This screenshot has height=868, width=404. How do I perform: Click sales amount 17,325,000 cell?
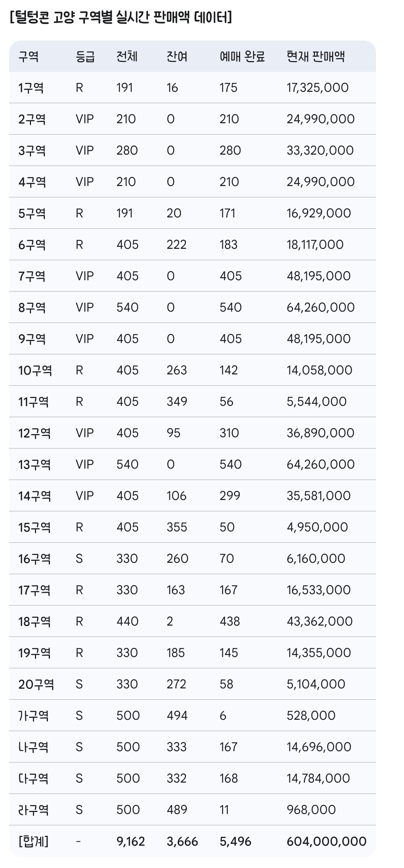tap(317, 88)
